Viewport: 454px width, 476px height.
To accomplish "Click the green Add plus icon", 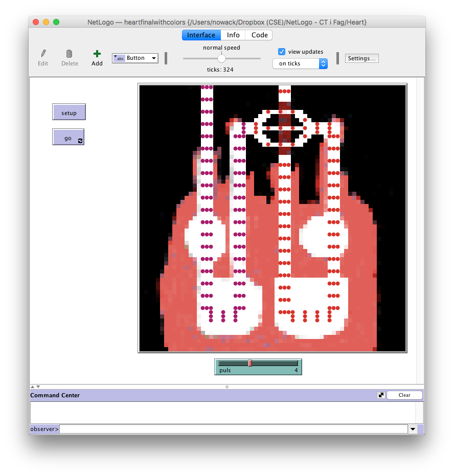I will pyautogui.click(x=97, y=54).
